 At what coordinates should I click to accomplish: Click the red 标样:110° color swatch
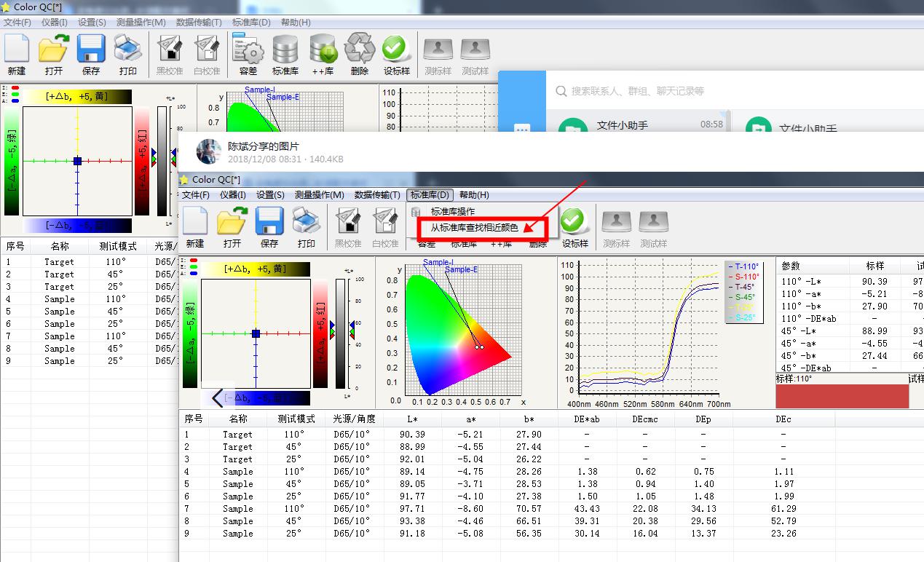click(x=842, y=396)
